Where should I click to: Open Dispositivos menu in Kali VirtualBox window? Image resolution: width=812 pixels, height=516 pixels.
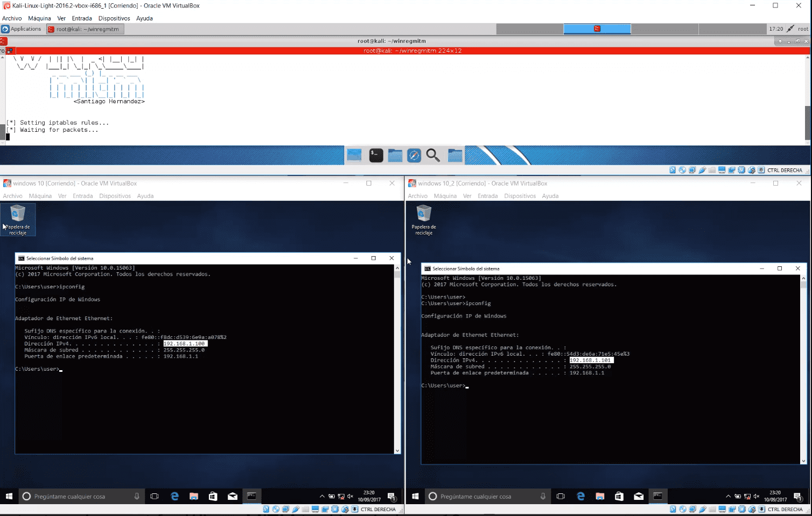(114, 18)
